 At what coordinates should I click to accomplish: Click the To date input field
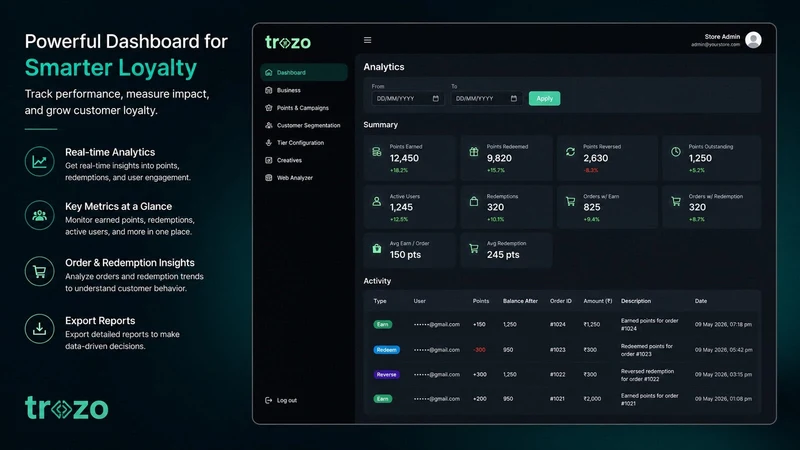pos(486,98)
